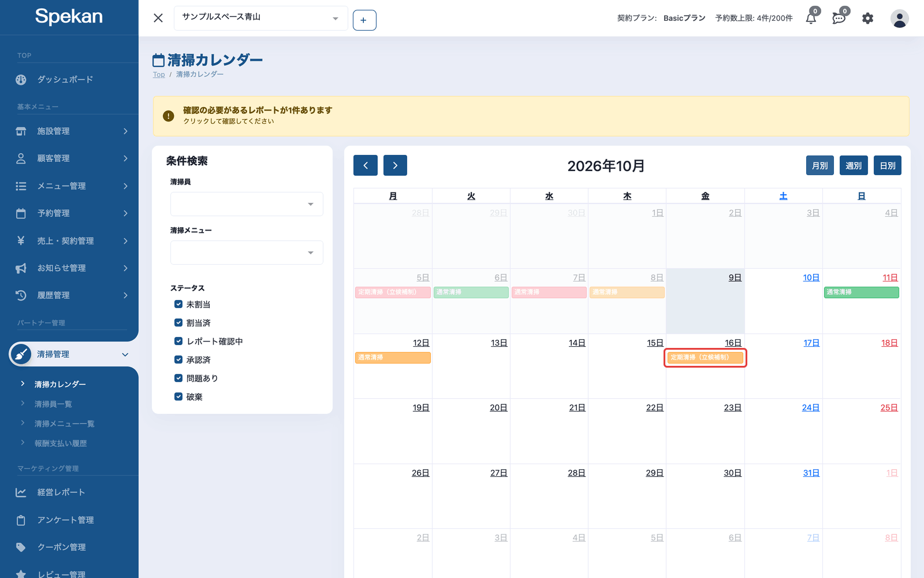
Task: Click the アンケート管理 clipboard icon
Action: pos(21,520)
